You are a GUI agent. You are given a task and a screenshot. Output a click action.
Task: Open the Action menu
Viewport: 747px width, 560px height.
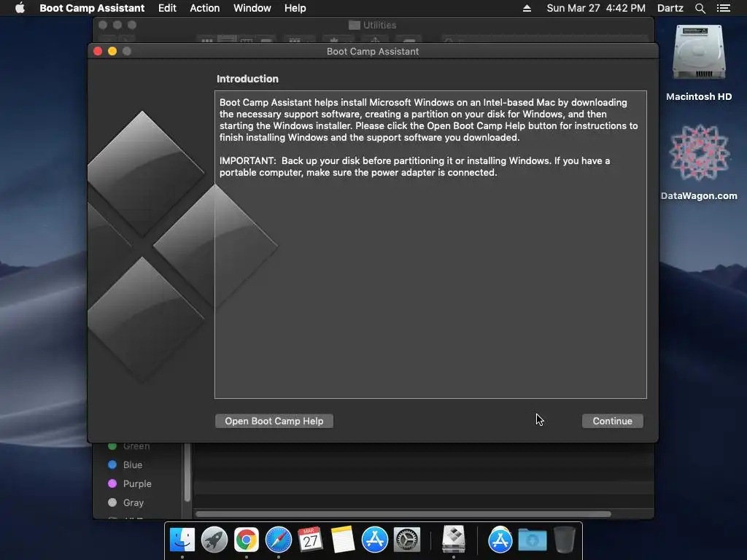(x=205, y=8)
